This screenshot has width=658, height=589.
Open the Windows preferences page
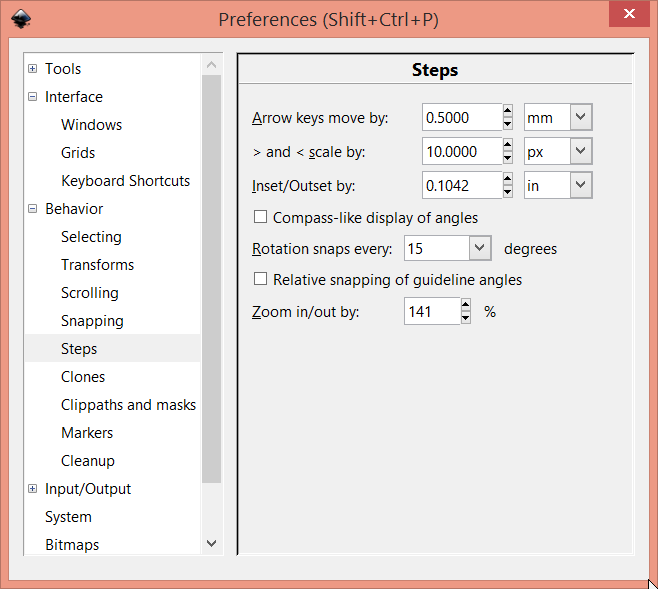click(x=91, y=125)
